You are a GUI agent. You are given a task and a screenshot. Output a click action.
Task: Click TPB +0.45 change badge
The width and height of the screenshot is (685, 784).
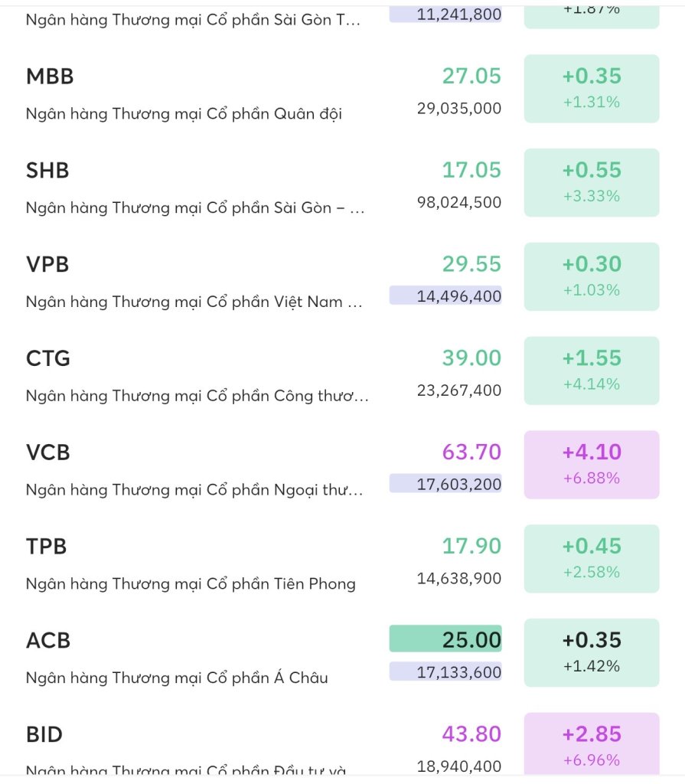coord(592,558)
